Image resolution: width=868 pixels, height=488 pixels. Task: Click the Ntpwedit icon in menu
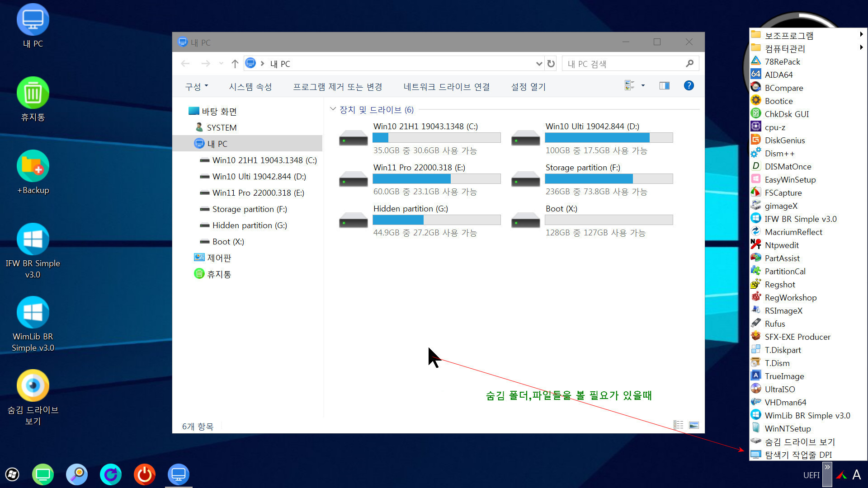tap(756, 245)
